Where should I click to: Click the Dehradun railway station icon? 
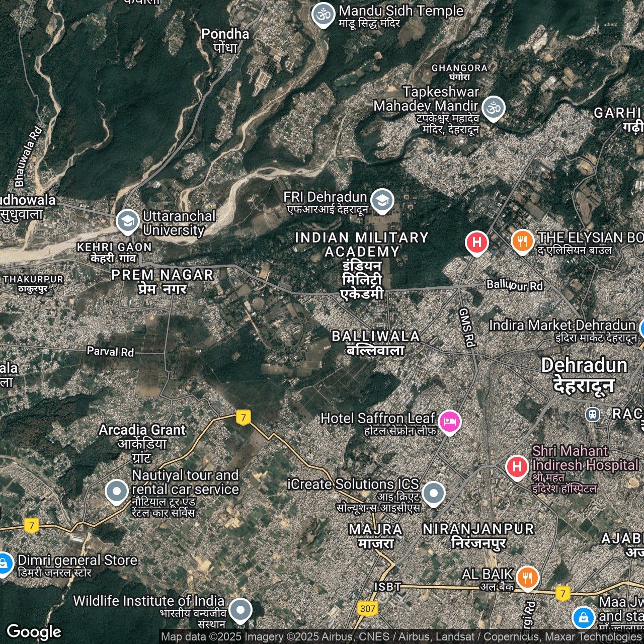593,414
